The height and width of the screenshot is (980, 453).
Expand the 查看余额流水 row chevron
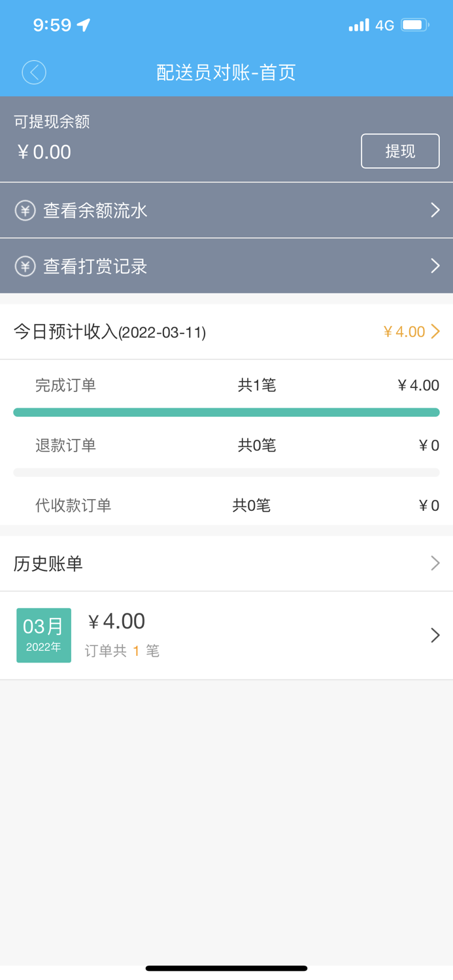pos(435,210)
